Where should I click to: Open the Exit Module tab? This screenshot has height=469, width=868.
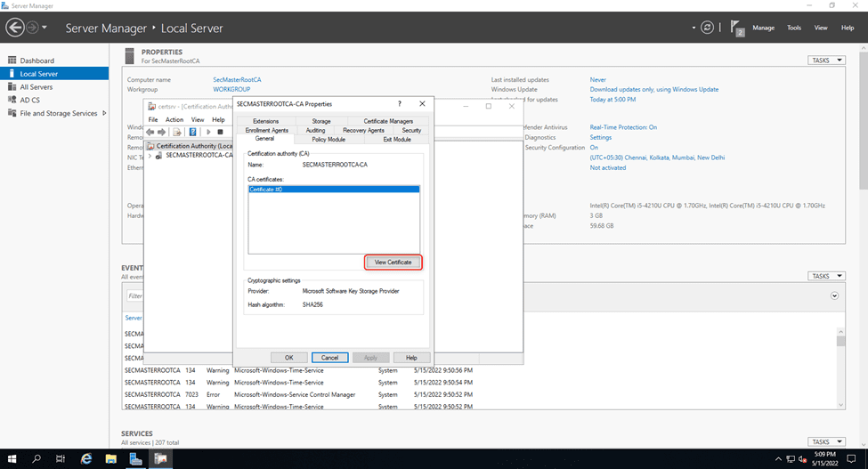pos(397,140)
